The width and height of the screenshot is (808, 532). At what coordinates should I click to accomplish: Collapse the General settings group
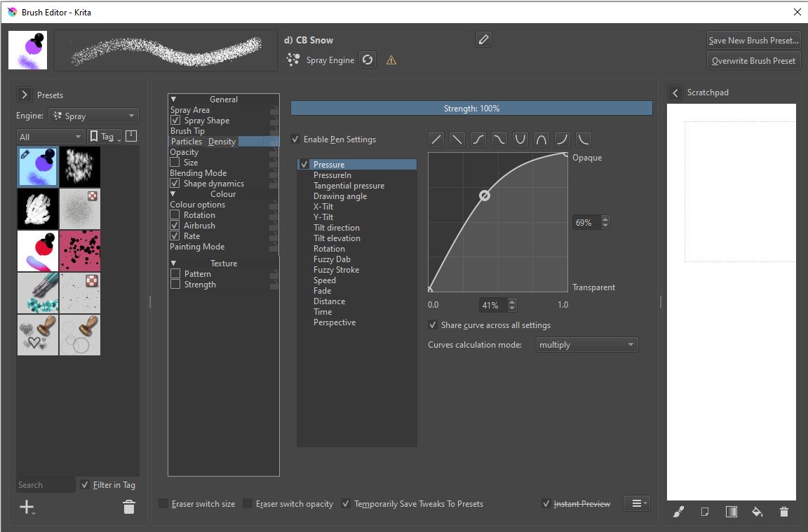point(174,100)
